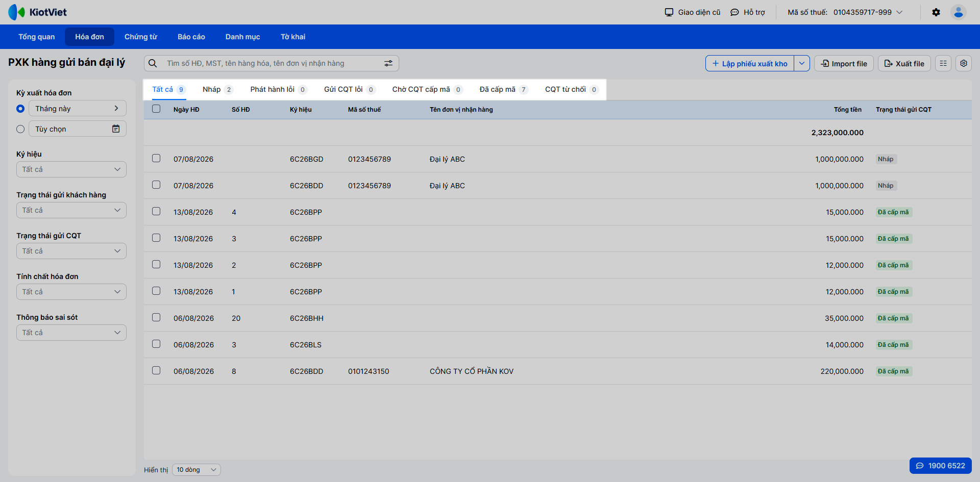Screen dimensions: 980x482
Task: Check row 13/08/2026 số HĐ 1
Action: [x=156, y=291]
